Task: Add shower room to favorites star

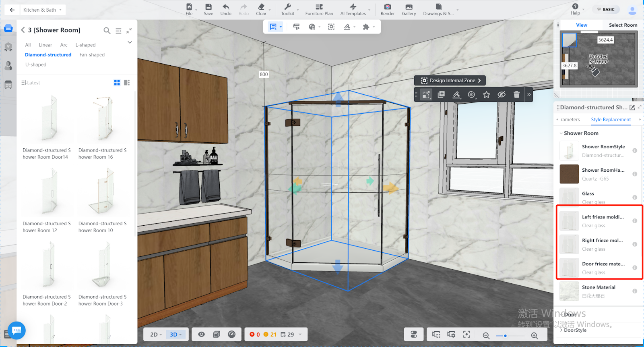Action: [487, 95]
